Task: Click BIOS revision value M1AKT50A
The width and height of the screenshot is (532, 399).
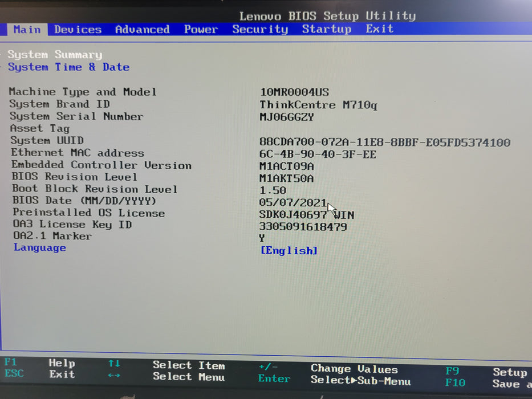Action: coord(286,178)
